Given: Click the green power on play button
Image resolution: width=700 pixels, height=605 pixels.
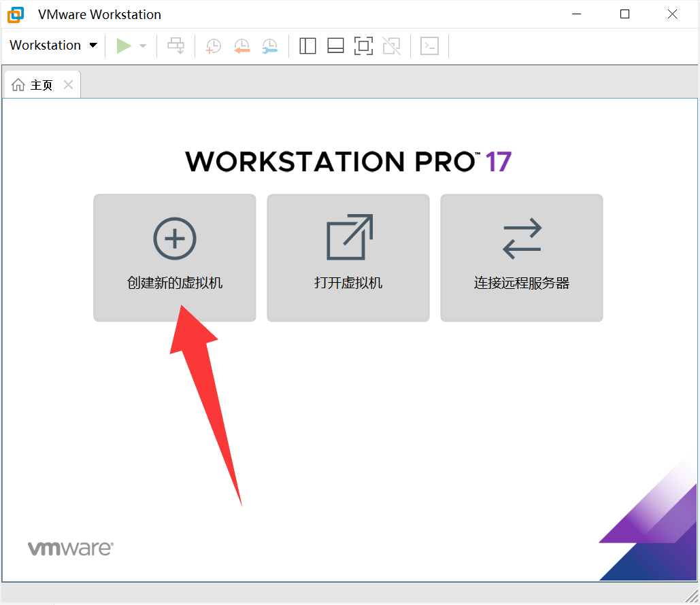Looking at the screenshot, I should tap(124, 46).
